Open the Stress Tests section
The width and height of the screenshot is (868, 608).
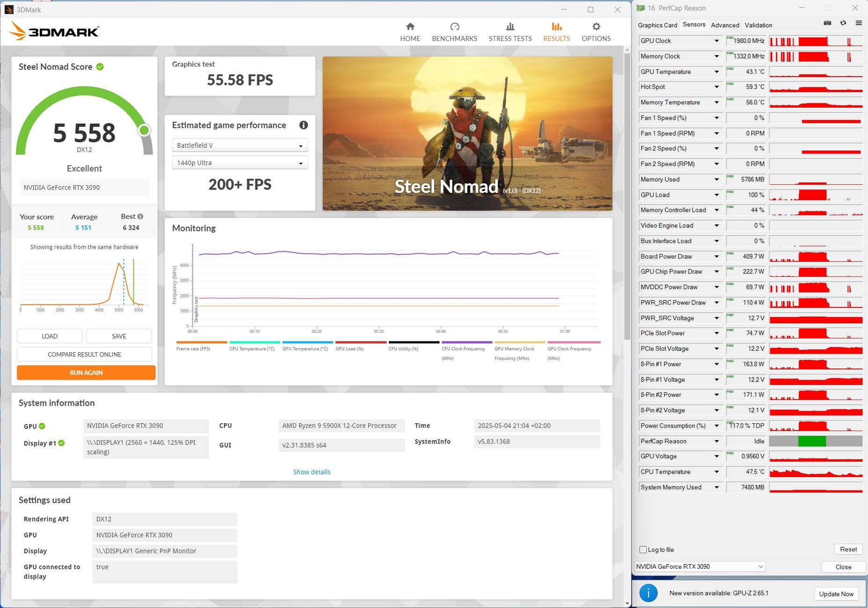click(510, 32)
